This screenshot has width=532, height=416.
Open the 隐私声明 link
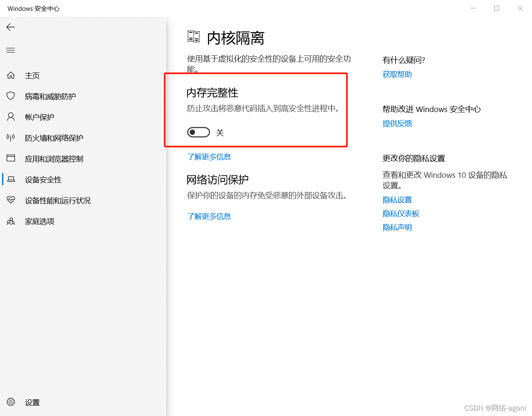[x=397, y=227]
